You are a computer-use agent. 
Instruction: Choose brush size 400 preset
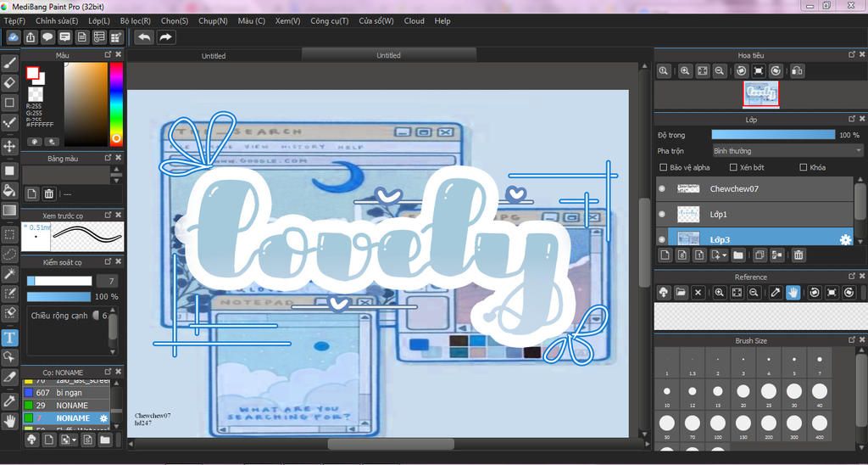click(820, 426)
